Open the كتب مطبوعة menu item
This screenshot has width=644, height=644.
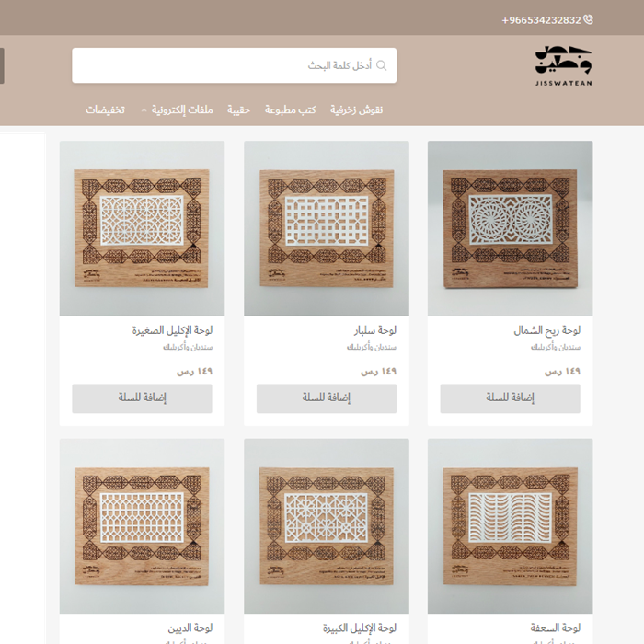tap(291, 109)
